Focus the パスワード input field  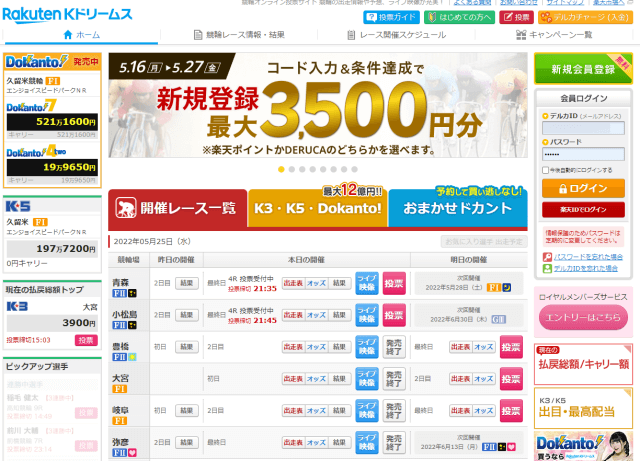583,154
